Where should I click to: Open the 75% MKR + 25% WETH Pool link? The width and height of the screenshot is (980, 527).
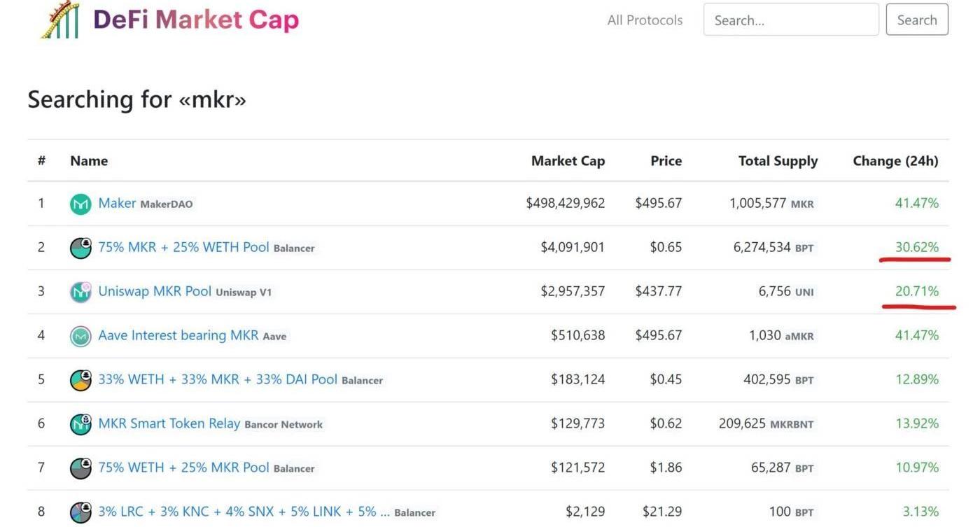pos(183,247)
